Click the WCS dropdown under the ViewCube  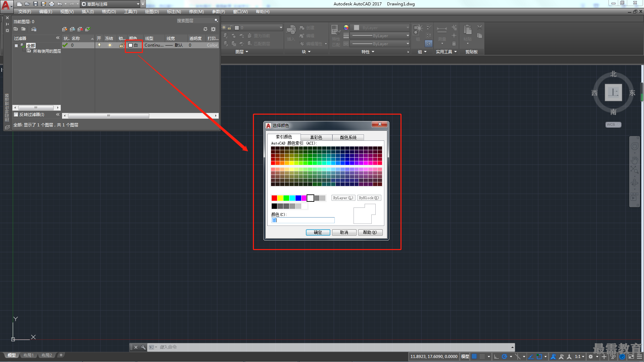(x=613, y=125)
